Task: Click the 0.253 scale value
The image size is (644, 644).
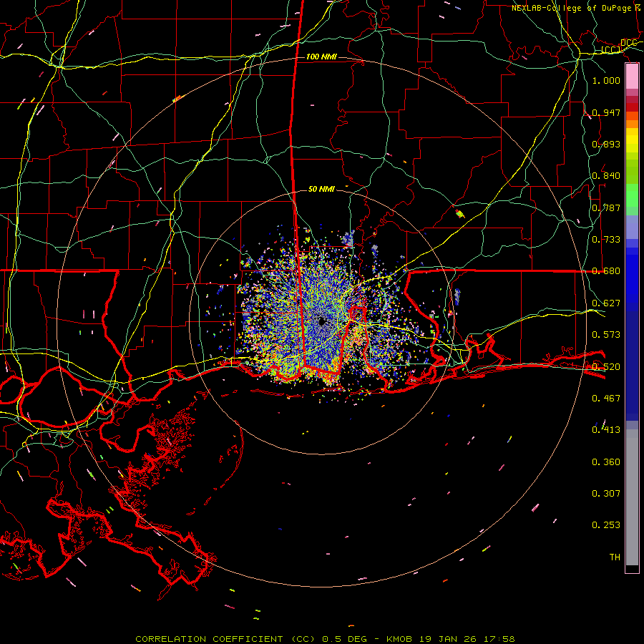Action: click(x=606, y=525)
